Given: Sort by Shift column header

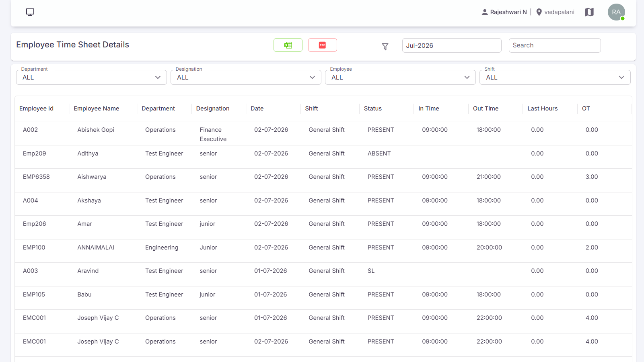Looking at the screenshot, I should coord(311,108).
